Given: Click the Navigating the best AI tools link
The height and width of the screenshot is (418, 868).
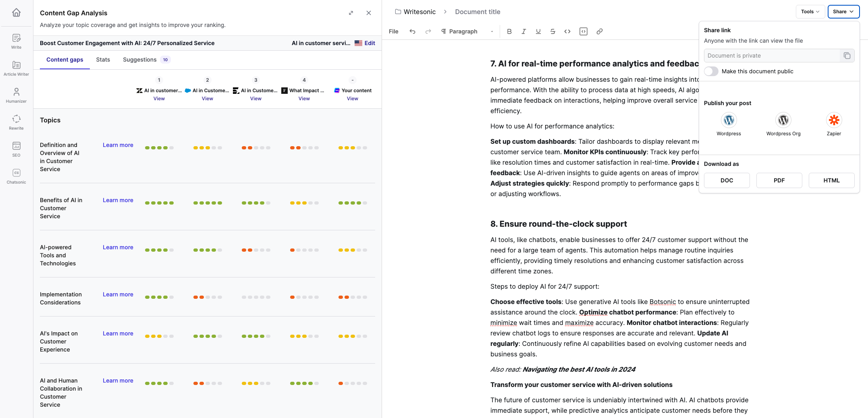Looking at the screenshot, I should coord(579,369).
